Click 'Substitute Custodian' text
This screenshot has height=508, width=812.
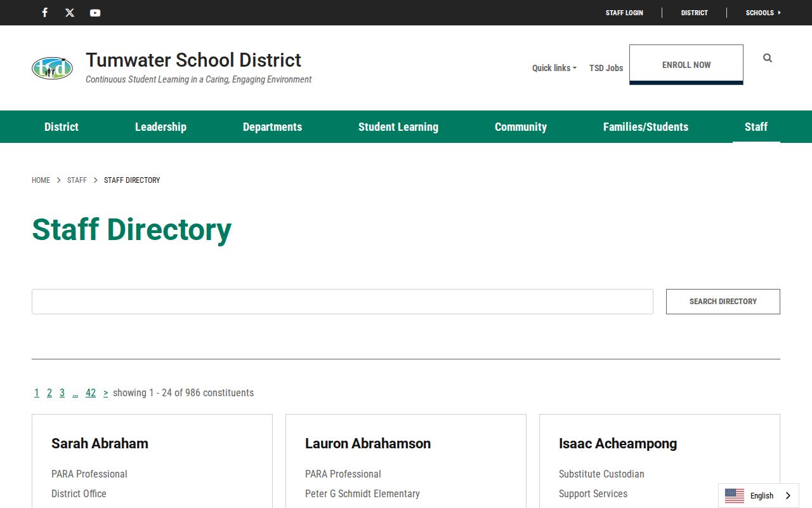(x=601, y=474)
